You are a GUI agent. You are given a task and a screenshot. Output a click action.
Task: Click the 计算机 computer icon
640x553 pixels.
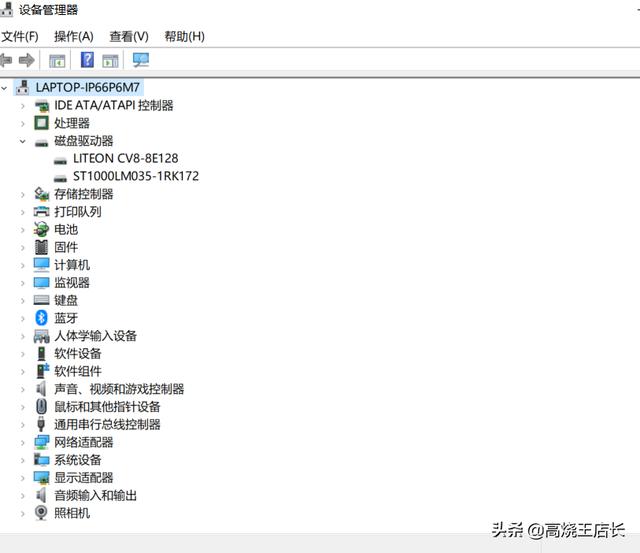pyautogui.click(x=41, y=265)
